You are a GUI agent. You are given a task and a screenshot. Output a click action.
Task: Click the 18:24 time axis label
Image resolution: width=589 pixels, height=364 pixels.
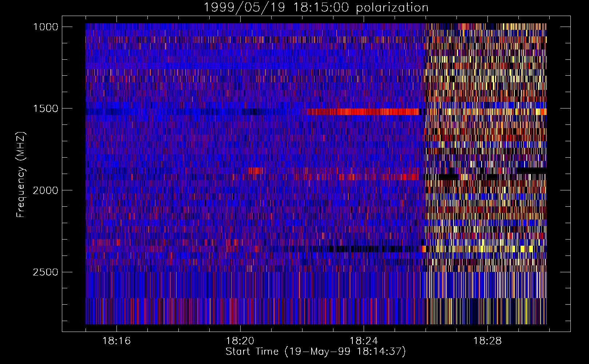(364, 341)
